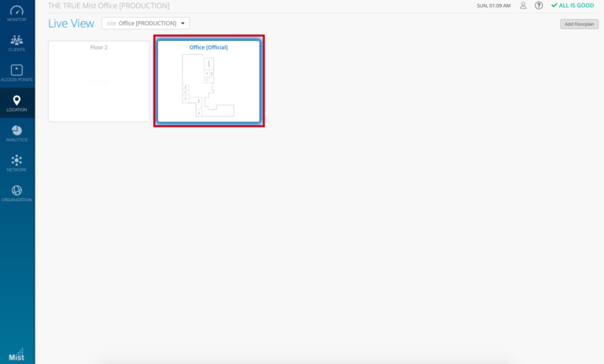Open the Organization globe icon
Viewport: 604px width, 364px height.
click(x=17, y=191)
